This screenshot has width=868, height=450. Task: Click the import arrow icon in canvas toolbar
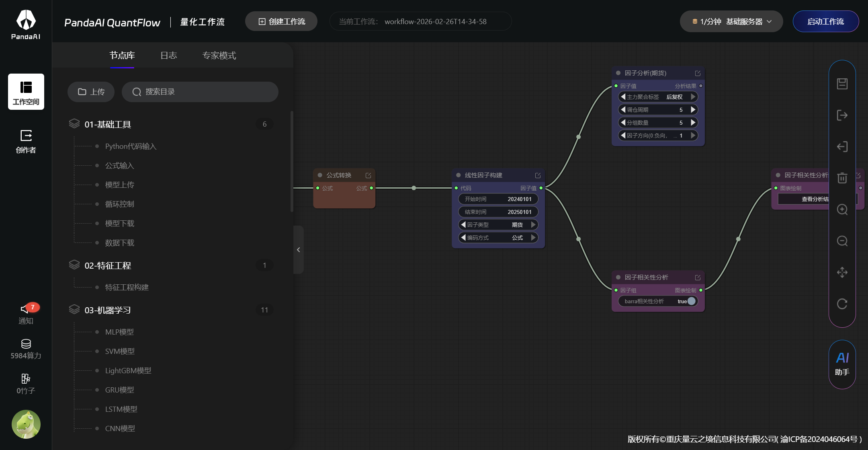pos(842,146)
